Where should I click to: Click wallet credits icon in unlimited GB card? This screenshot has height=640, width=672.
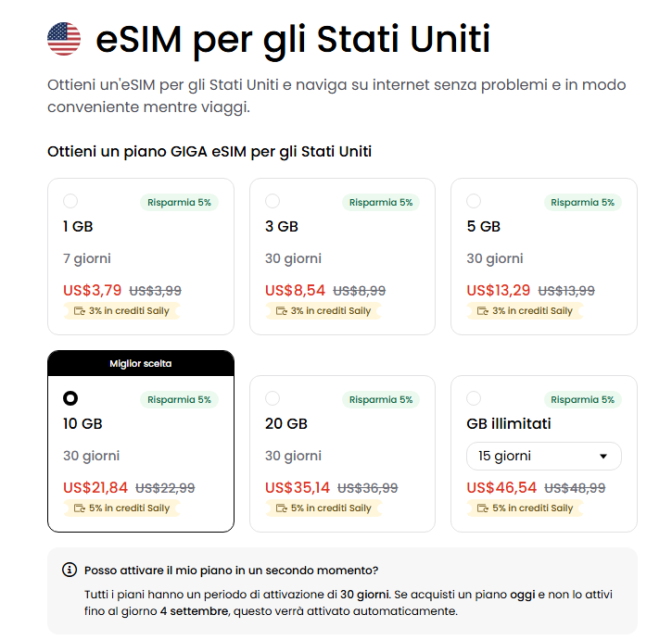pos(483,508)
